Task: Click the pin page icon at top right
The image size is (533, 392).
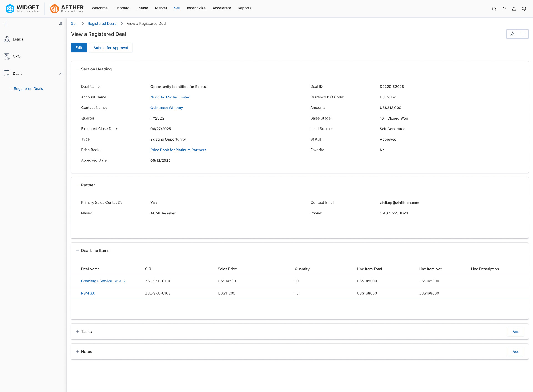Action: 512,34
